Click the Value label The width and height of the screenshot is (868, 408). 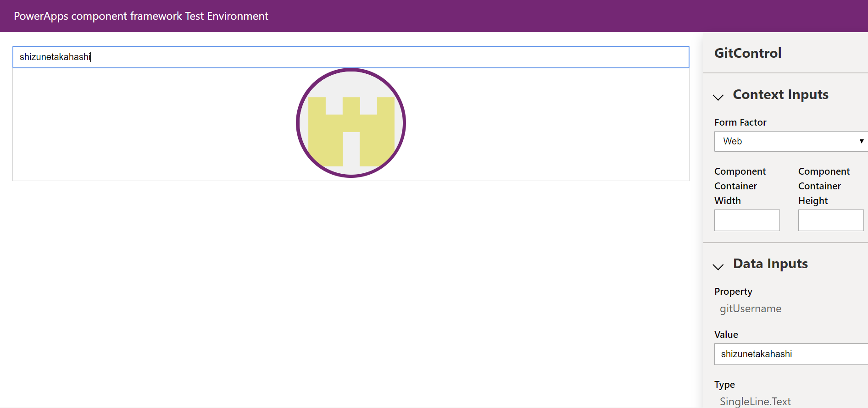[x=726, y=335]
